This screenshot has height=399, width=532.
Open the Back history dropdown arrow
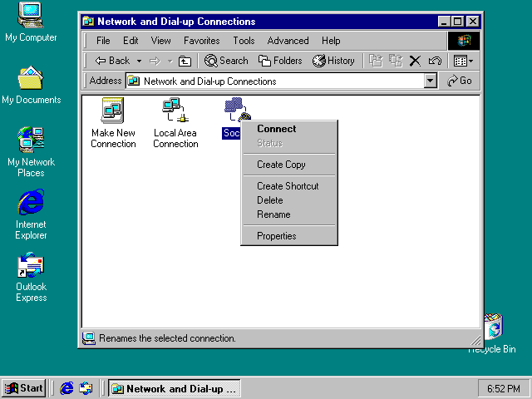coord(139,61)
